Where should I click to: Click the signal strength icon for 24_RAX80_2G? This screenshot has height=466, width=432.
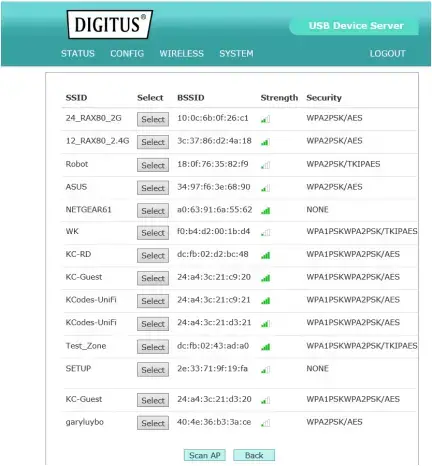pyautogui.click(x=265, y=119)
